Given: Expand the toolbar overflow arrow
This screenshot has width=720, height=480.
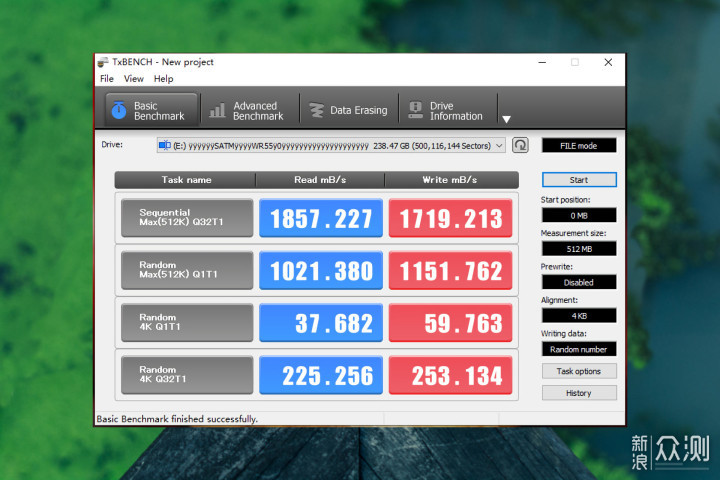Looking at the screenshot, I should pyautogui.click(x=506, y=119).
